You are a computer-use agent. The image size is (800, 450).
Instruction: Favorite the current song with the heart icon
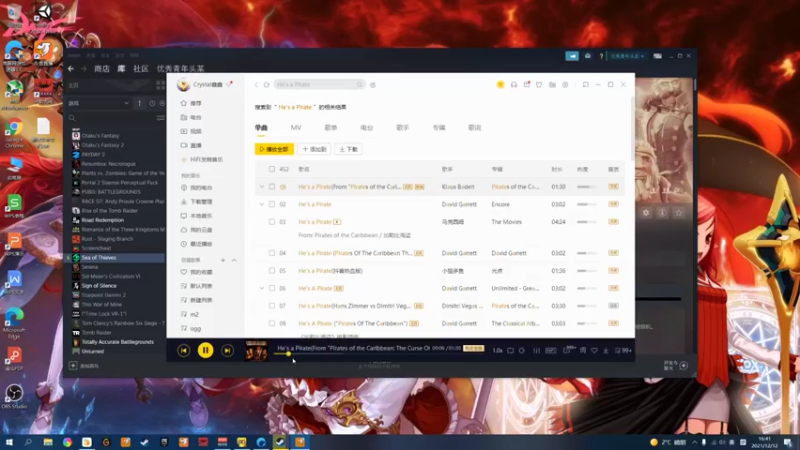pos(594,351)
